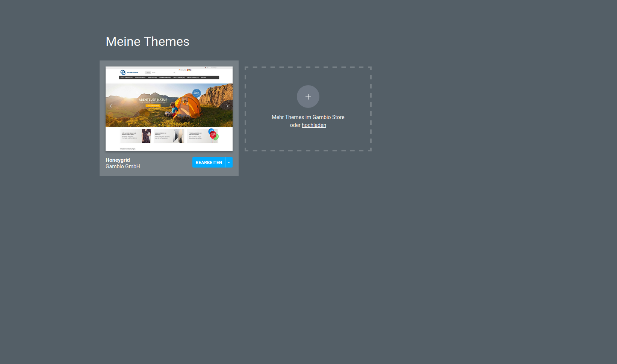Click the orange button under Abenteuer Natur
This screenshot has height=364, width=617.
point(153,106)
